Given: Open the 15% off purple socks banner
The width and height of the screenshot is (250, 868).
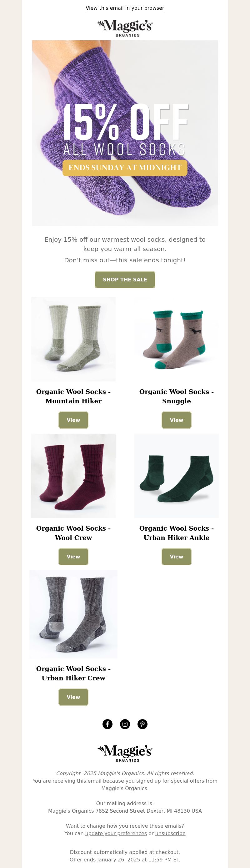Looking at the screenshot, I should pos(125,133).
